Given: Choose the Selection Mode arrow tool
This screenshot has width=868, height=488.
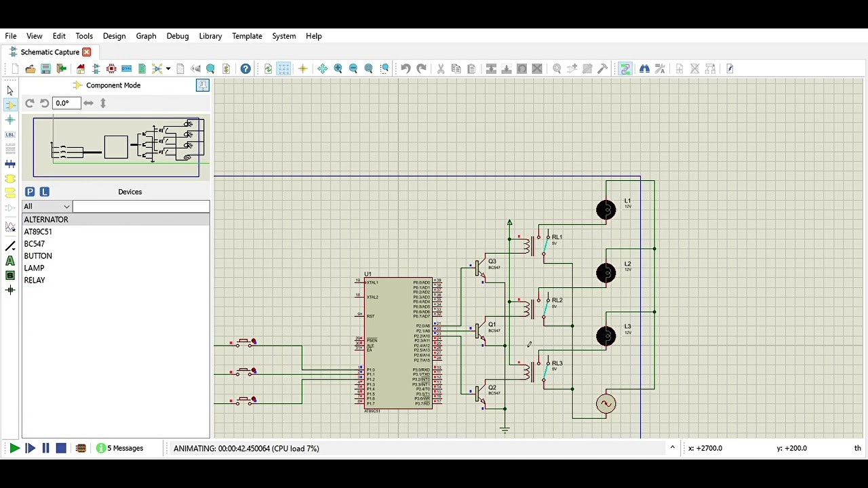Looking at the screenshot, I should pos(10,90).
